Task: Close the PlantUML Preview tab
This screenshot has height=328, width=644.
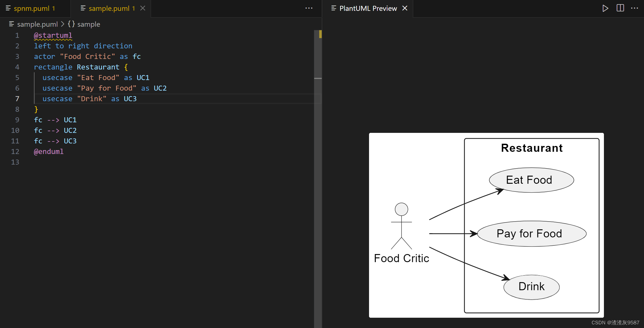Action: click(405, 8)
